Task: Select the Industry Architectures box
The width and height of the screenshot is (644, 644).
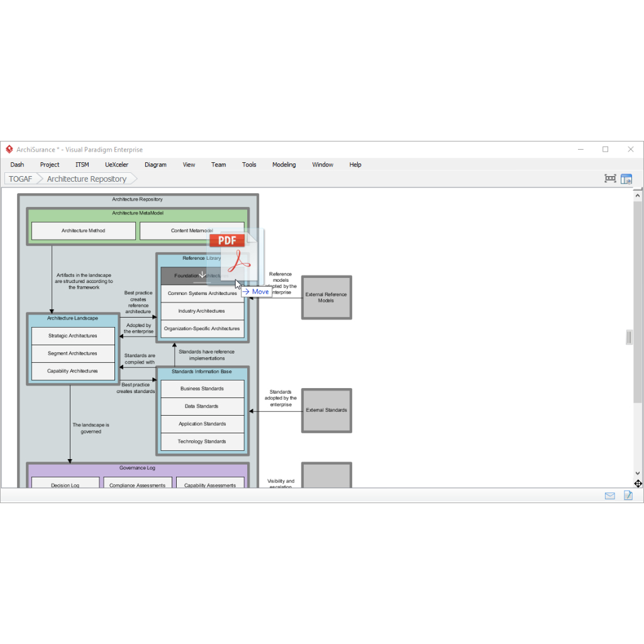Action: pyautogui.click(x=203, y=311)
